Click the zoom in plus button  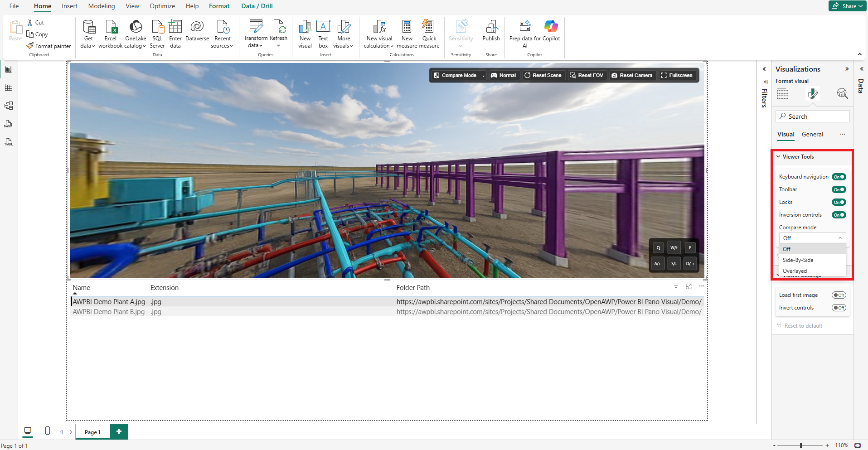(x=827, y=445)
